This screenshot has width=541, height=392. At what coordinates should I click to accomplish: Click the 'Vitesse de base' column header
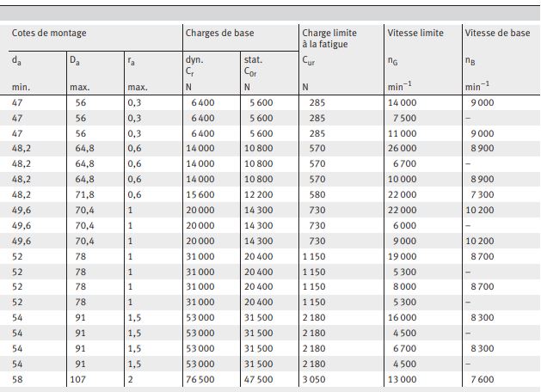click(x=497, y=34)
